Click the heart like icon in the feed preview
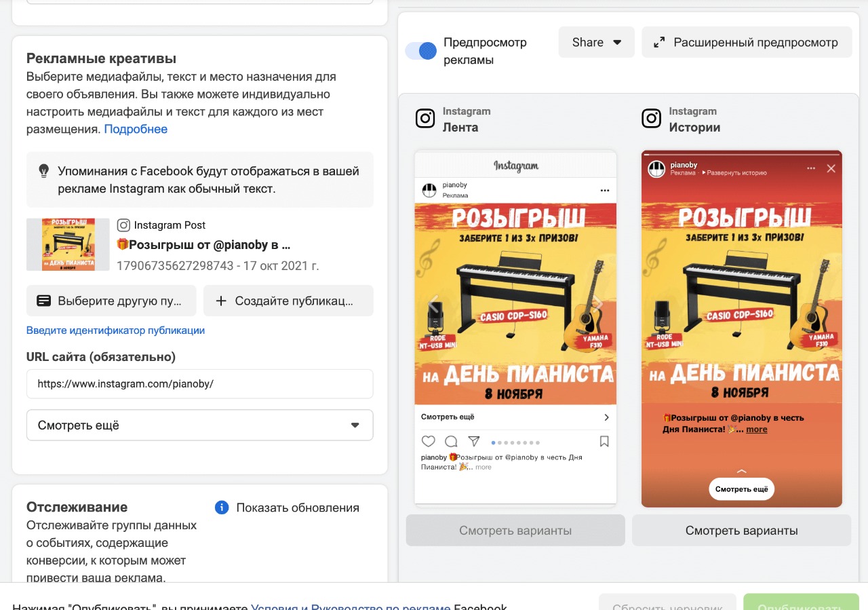Image resolution: width=868 pixels, height=610 pixels. pos(428,441)
